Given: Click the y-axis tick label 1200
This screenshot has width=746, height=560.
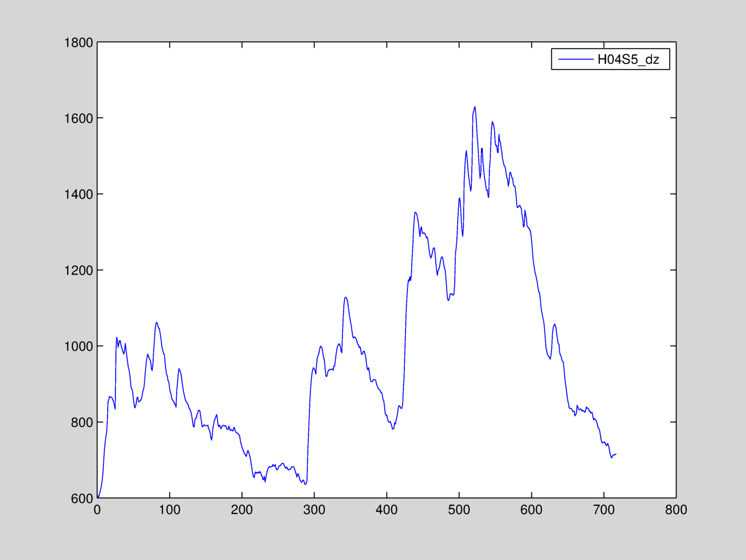Looking at the screenshot, I should pyautogui.click(x=78, y=270).
